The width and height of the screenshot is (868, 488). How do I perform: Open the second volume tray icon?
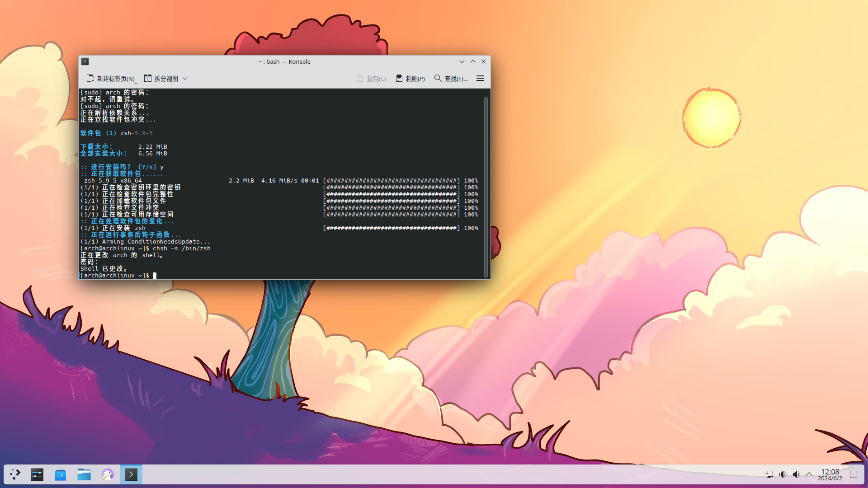point(797,474)
